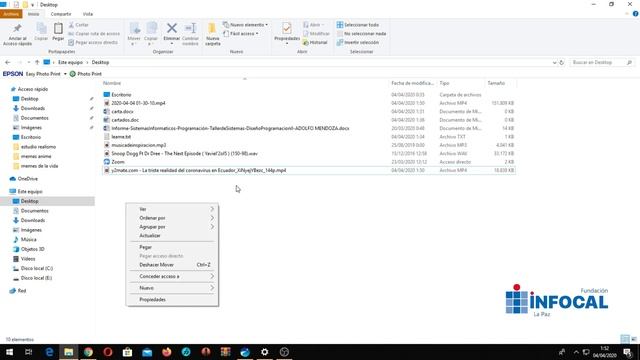Open Task View in the taskbar
640x360 pixels.
(x=29, y=352)
